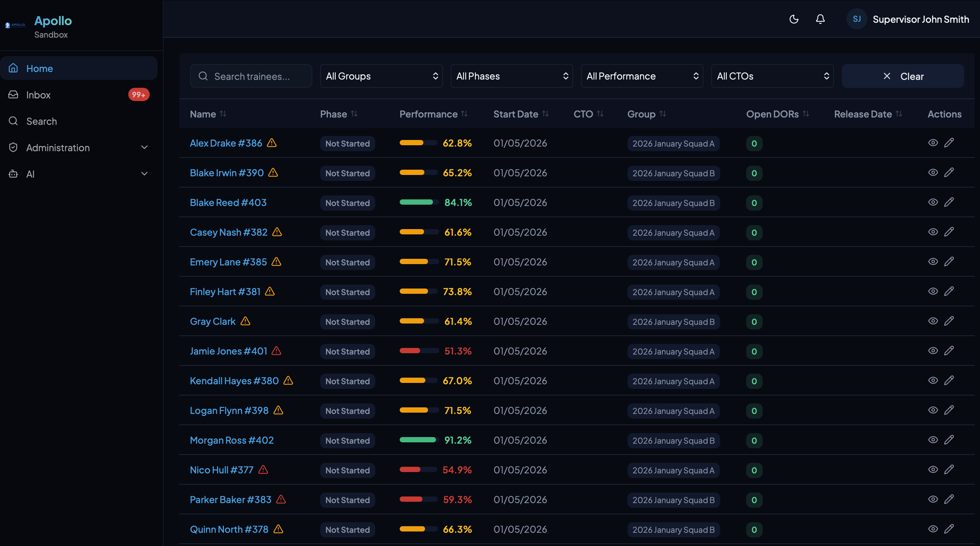View Nico Hull with eye icon

pyautogui.click(x=933, y=469)
